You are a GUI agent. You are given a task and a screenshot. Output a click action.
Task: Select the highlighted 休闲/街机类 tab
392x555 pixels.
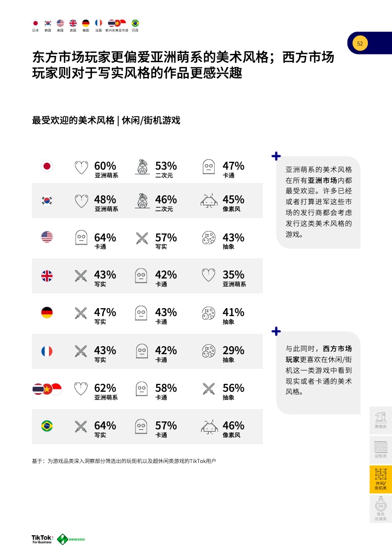point(381,479)
